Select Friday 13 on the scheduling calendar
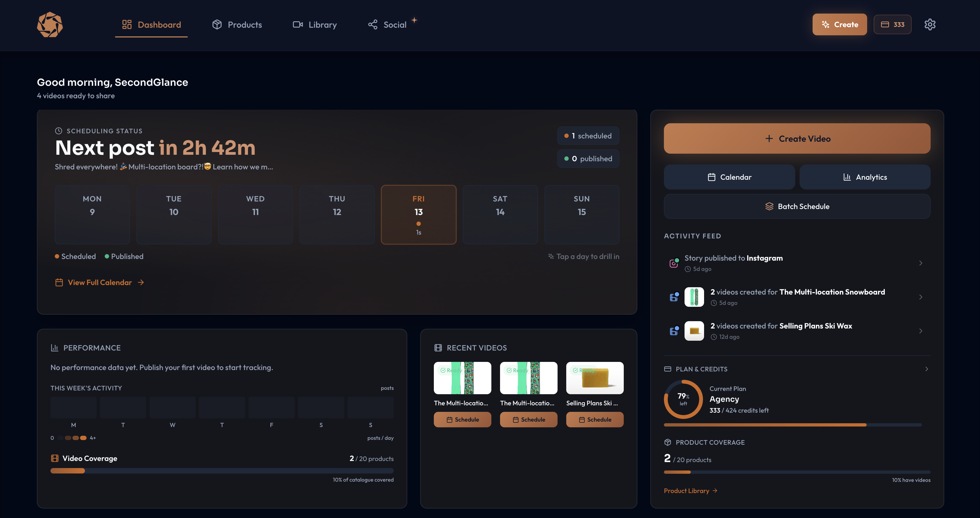Viewport: 980px width, 518px height. tap(418, 214)
